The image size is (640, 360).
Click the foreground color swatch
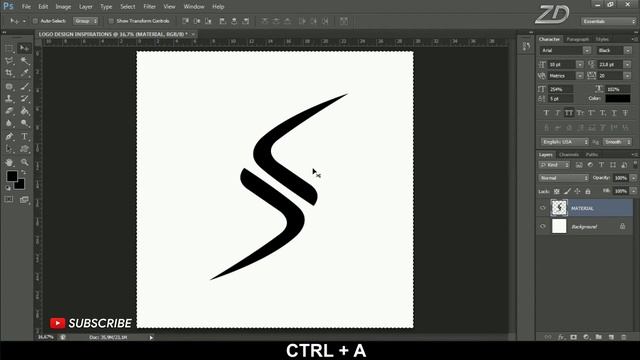tap(11, 176)
